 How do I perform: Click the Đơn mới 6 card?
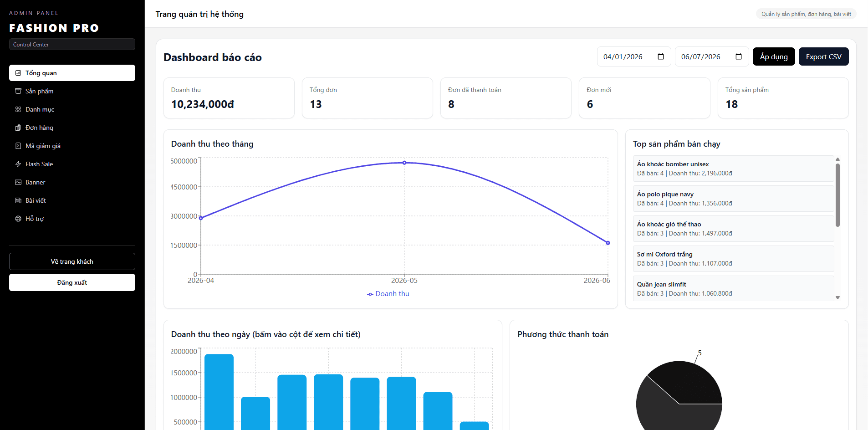(x=644, y=98)
